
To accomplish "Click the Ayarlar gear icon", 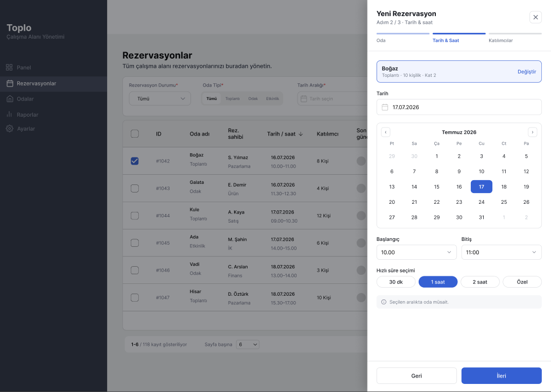I will point(10,129).
